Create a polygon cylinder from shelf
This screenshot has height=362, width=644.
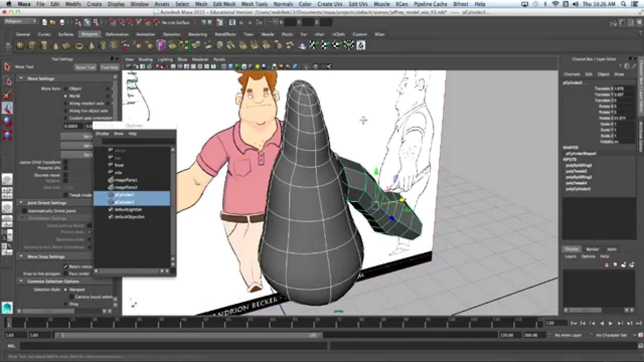click(44, 45)
